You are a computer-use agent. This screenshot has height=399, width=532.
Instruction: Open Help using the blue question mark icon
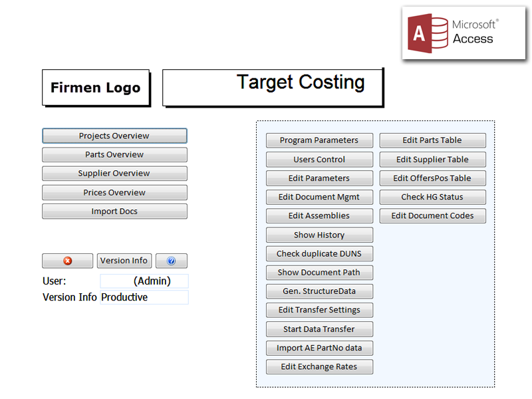[x=171, y=261]
